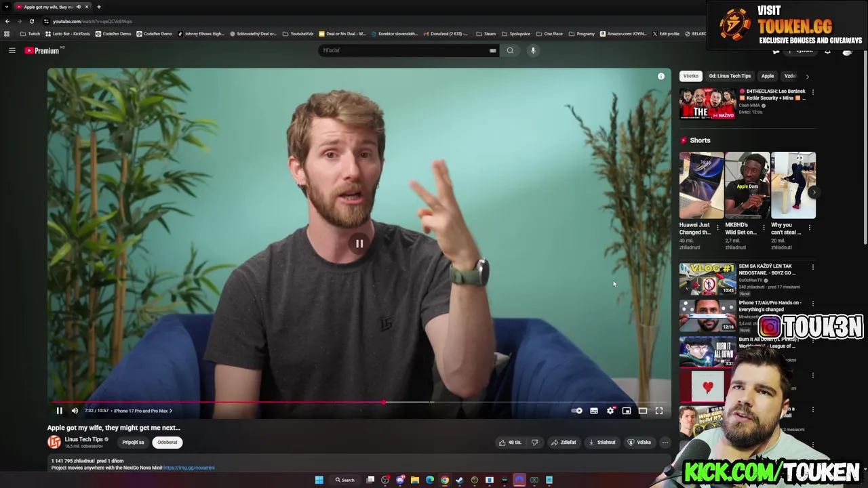Seek using the red progress bar scrubber

[x=384, y=402]
